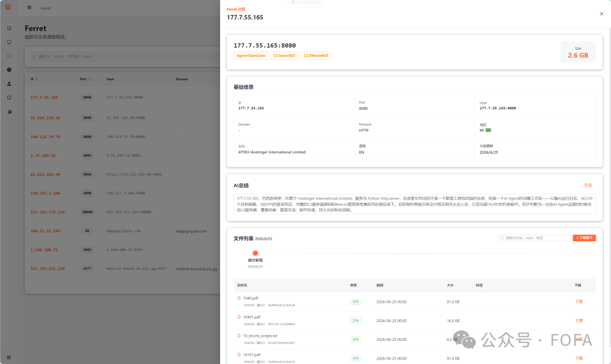Open IP 147.185.221.224 in the Ferret table

48,269
